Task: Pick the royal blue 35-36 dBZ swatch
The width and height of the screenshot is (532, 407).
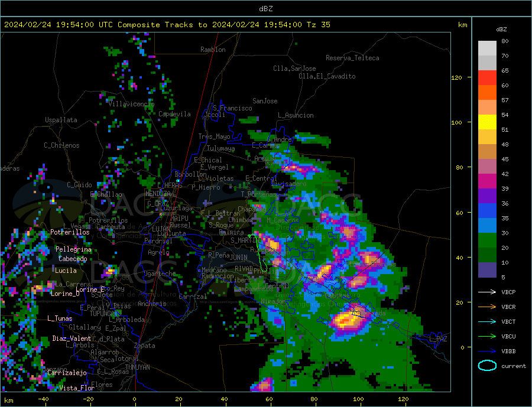Action: click(x=487, y=211)
